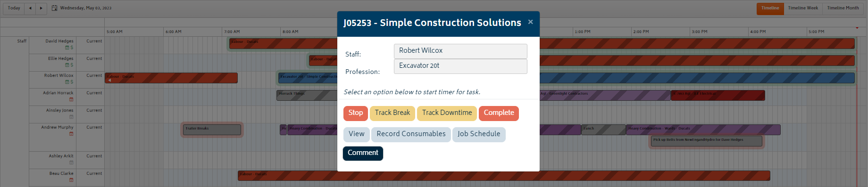868x187 pixels.
Task: Switch to Timeline Week view
Action: (x=803, y=8)
